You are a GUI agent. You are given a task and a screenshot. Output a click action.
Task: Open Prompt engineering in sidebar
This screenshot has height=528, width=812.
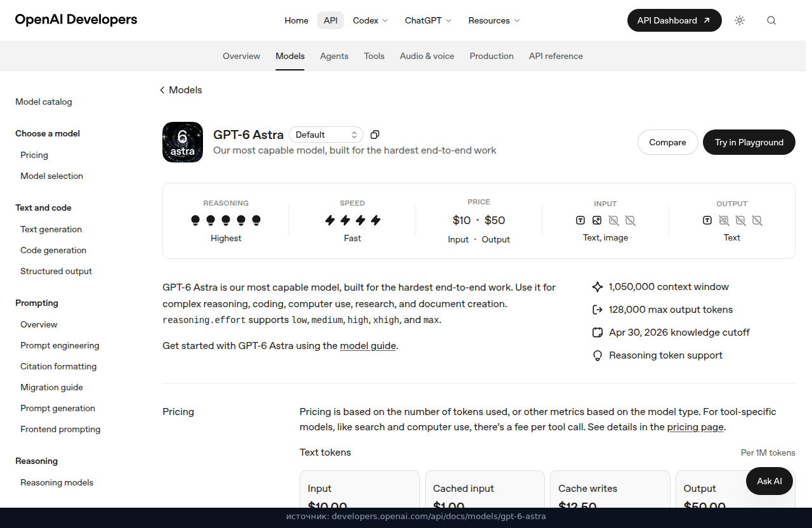pyautogui.click(x=60, y=345)
